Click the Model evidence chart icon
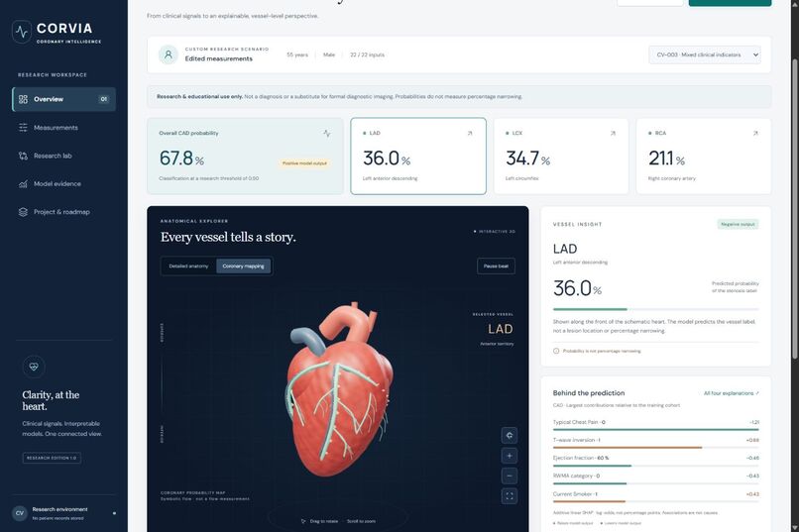This screenshot has height=532, width=799. pos(23,184)
